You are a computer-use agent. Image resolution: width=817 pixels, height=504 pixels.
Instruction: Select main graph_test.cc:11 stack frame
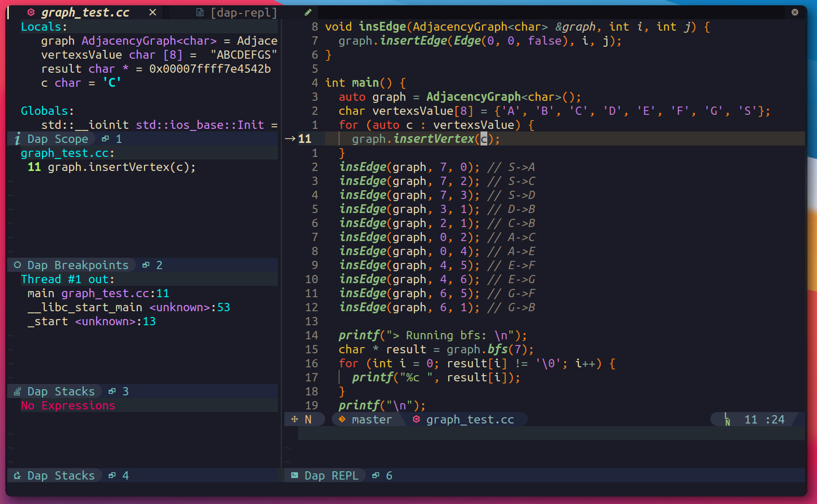pos(98,293)
